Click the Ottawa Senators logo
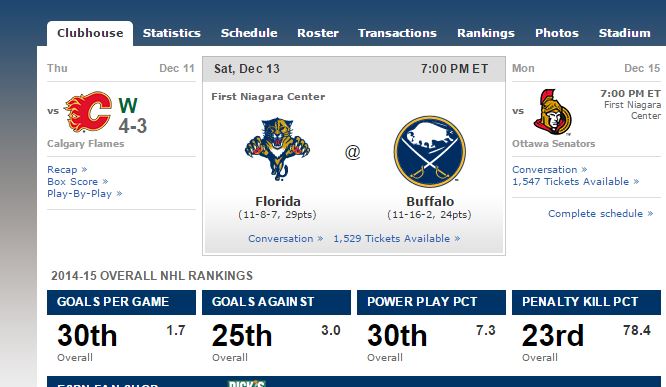The height and width of the screenshot is (387, 666). point(553,112)
